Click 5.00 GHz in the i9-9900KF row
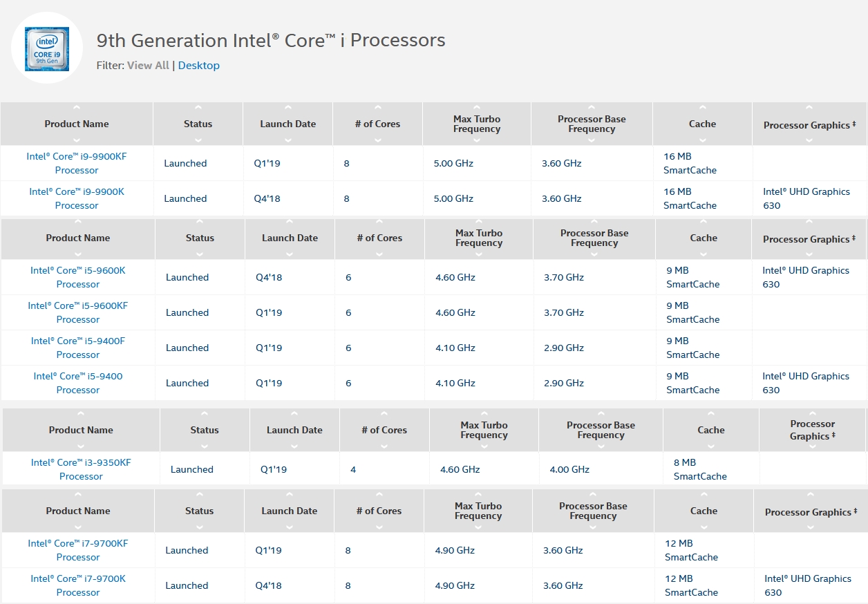The width and height of the screenshot is (868, 604). (x=453, y=163)
